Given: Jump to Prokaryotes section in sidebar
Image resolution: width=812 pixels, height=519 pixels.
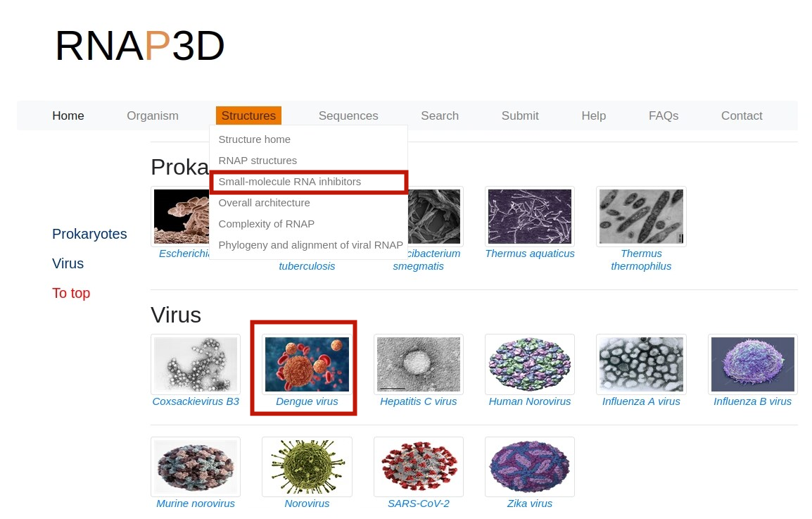Looking at the screenshot, I should tap(89, 234).
